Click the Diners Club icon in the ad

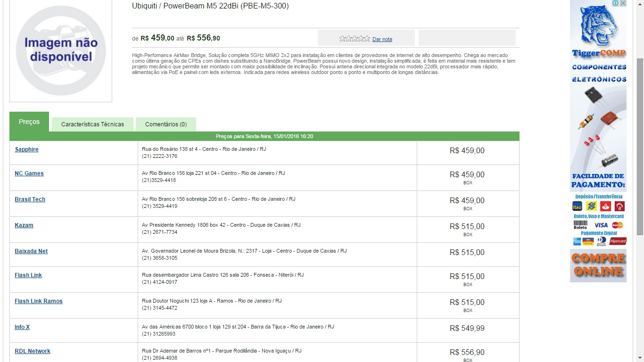pos(601,241)
